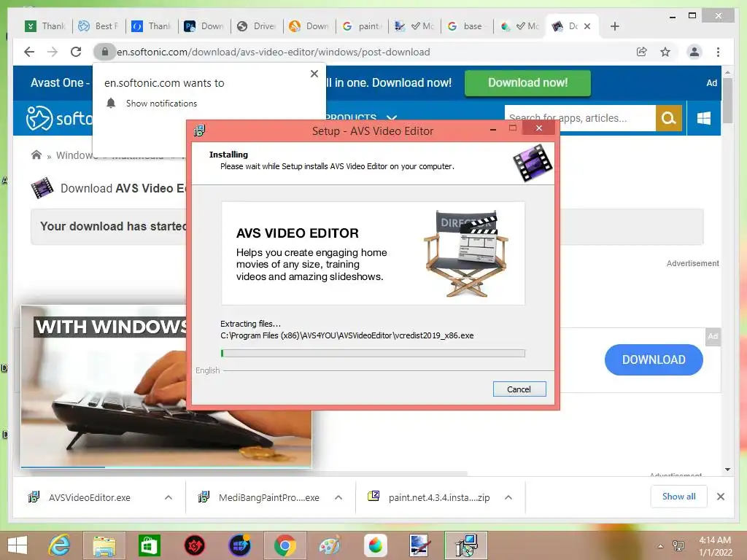Open the Chrome three-dot menu
Screen dimensions: 747x560
[718, 52]
